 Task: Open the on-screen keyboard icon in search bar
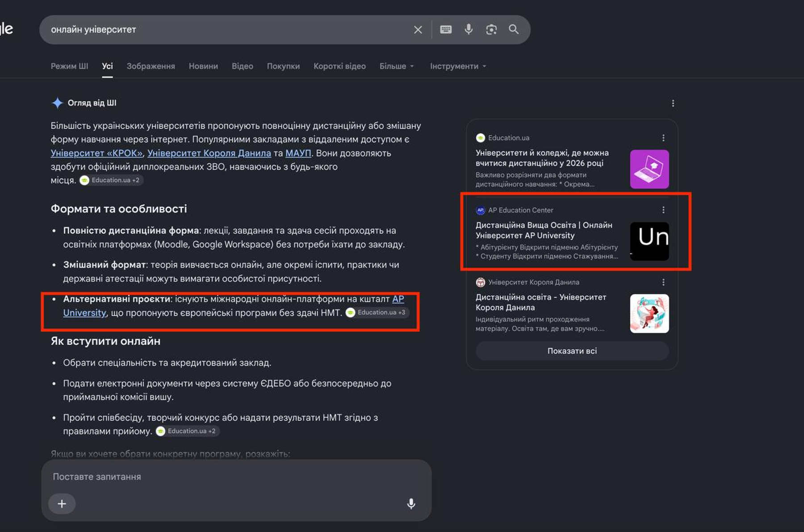tap(446, 29)
